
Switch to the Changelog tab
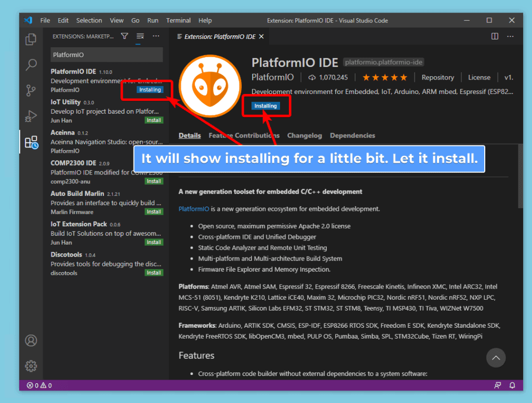304,136
